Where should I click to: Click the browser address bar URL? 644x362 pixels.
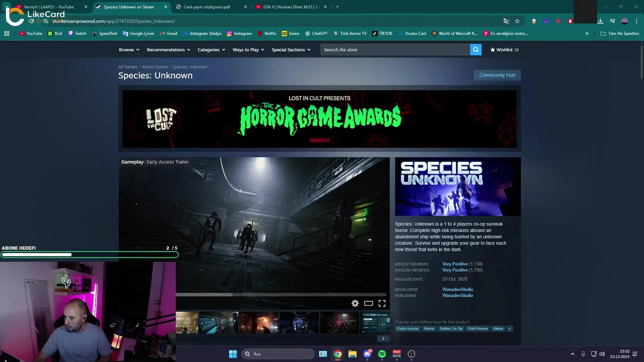(114, 21)
